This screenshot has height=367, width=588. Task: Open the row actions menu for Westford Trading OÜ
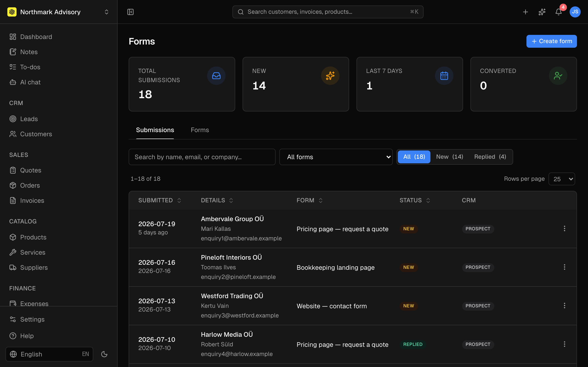click(x=564, y=306)
